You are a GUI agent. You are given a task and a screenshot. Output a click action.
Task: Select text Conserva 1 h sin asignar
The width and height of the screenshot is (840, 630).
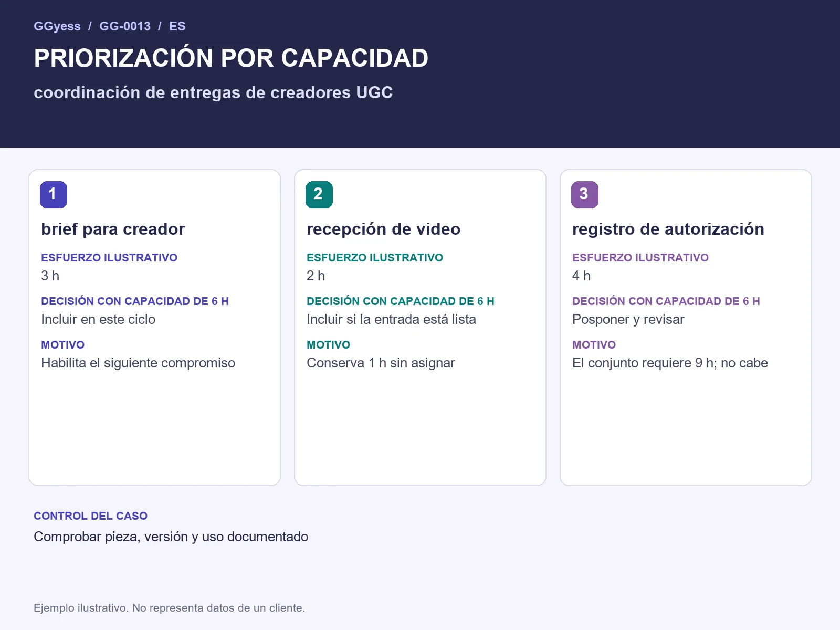[x=381, y=363]
